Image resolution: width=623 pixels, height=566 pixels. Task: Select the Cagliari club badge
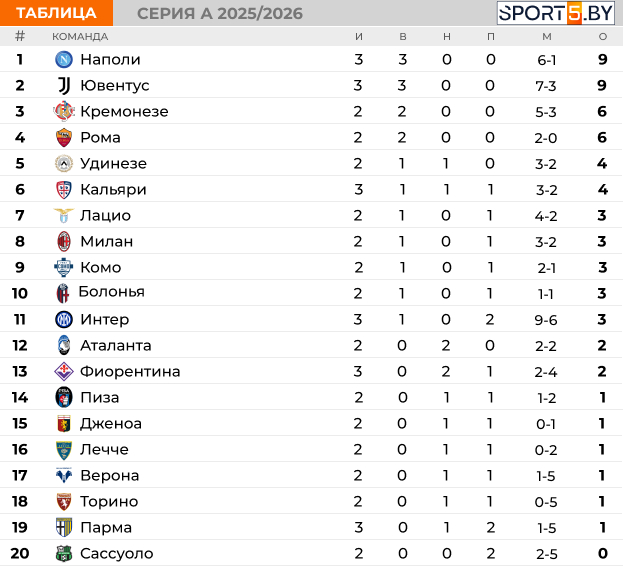click(x=64, y=189)
